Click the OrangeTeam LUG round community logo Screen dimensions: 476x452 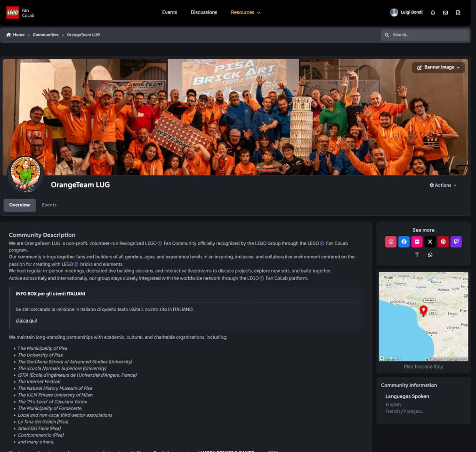click(25, 174)
